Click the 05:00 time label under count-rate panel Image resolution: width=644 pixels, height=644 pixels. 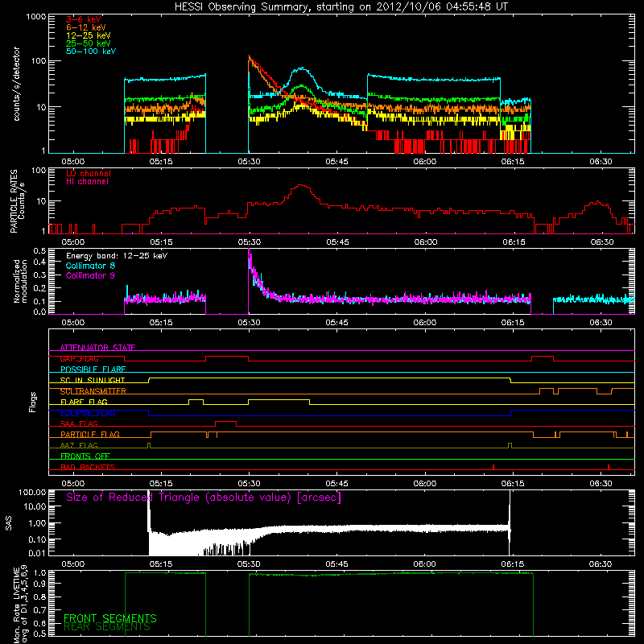pos(72,162)
